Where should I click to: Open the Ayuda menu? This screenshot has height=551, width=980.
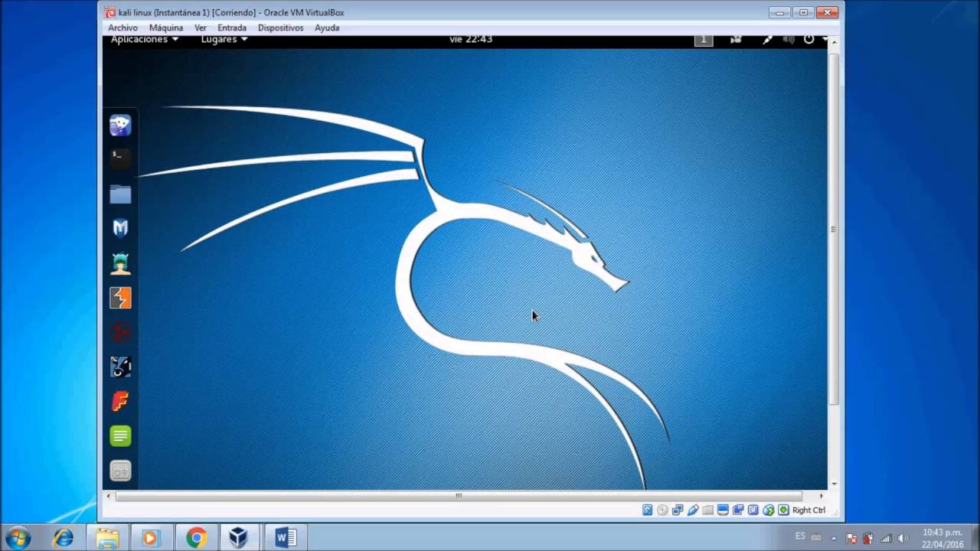327,28
